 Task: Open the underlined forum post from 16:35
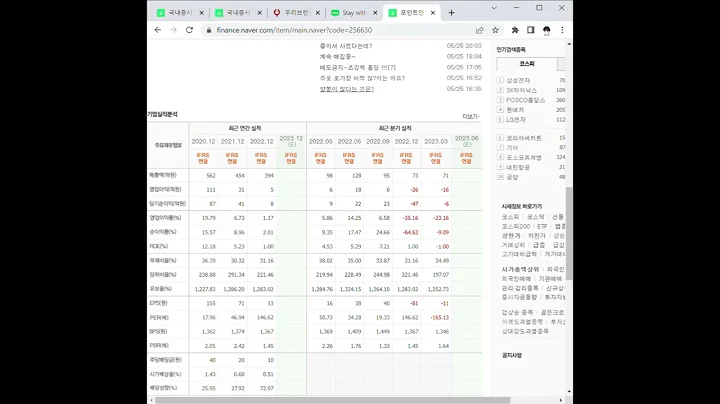347,89
